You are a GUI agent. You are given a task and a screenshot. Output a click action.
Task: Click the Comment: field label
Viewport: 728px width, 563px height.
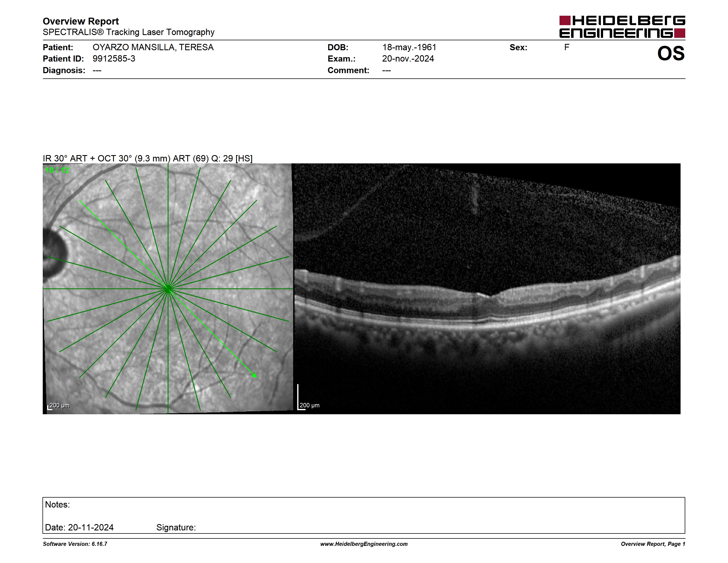pyautogui.click(x=348, y=70)
